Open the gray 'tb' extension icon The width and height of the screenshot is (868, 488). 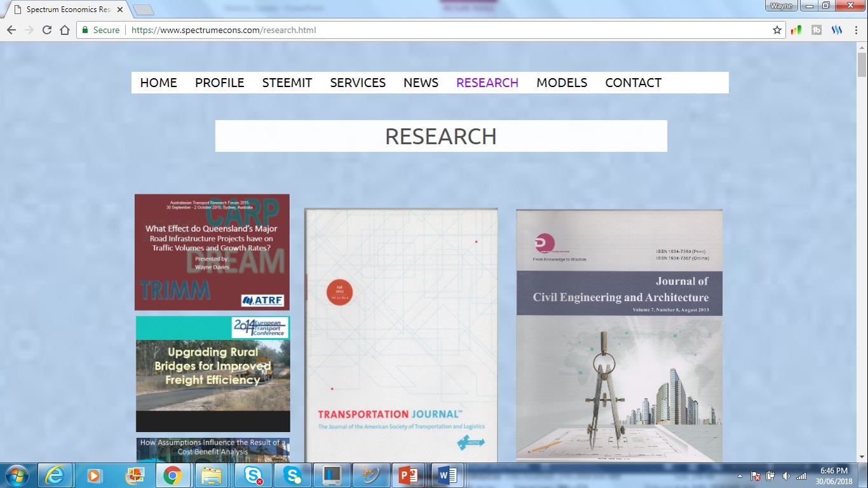817,30
